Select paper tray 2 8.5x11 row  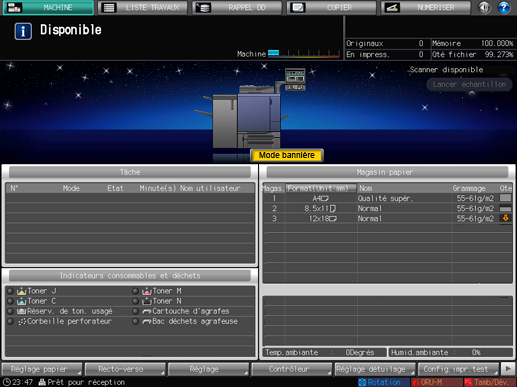(x=387, y=208)
